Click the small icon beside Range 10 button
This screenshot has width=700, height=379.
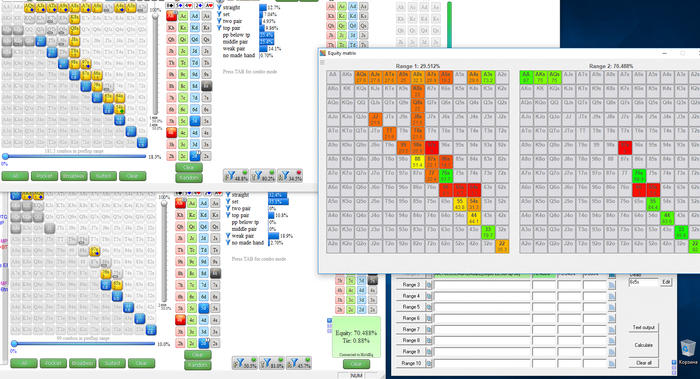429,363
